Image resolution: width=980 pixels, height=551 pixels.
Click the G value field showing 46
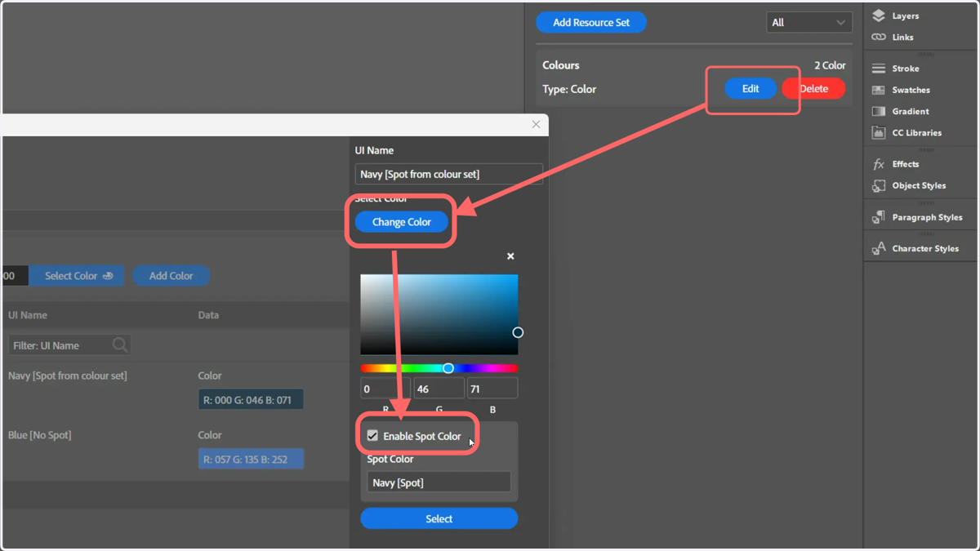pos(439,389)
